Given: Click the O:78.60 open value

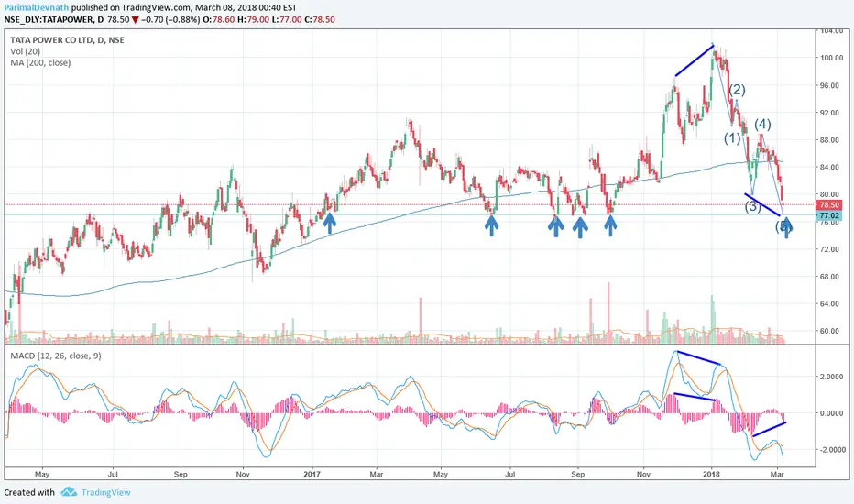Looking at the screenshot, I should coord(218,19).
